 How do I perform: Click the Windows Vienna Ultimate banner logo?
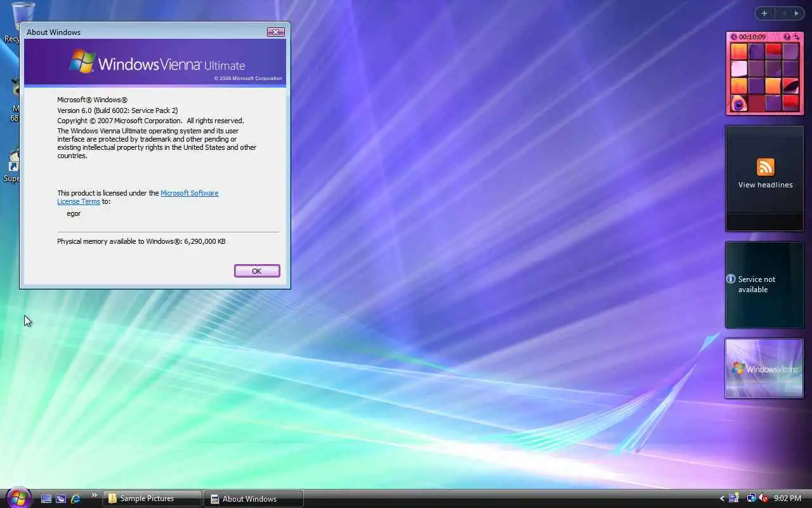[x=157, y=63]
